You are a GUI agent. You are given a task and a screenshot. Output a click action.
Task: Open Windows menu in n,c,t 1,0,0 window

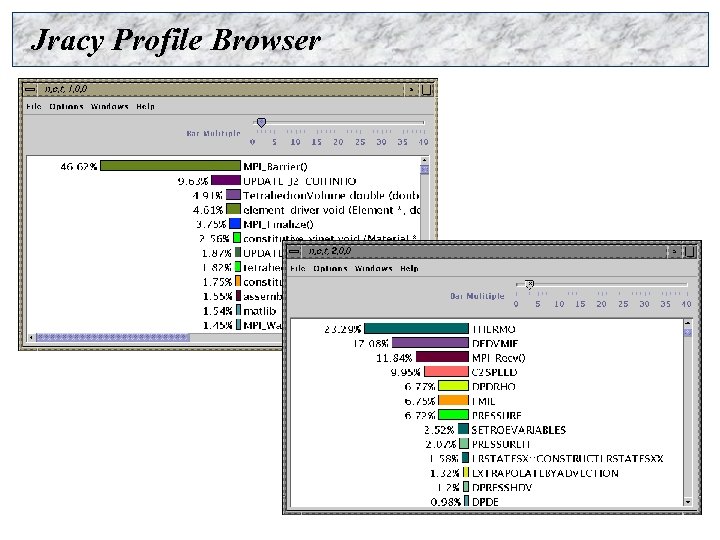109,107
